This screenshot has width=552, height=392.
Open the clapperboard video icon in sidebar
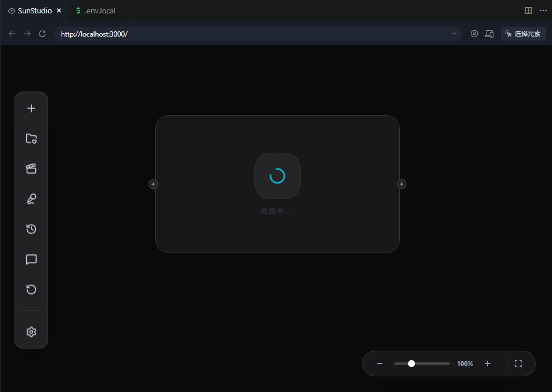pos(31,169)
